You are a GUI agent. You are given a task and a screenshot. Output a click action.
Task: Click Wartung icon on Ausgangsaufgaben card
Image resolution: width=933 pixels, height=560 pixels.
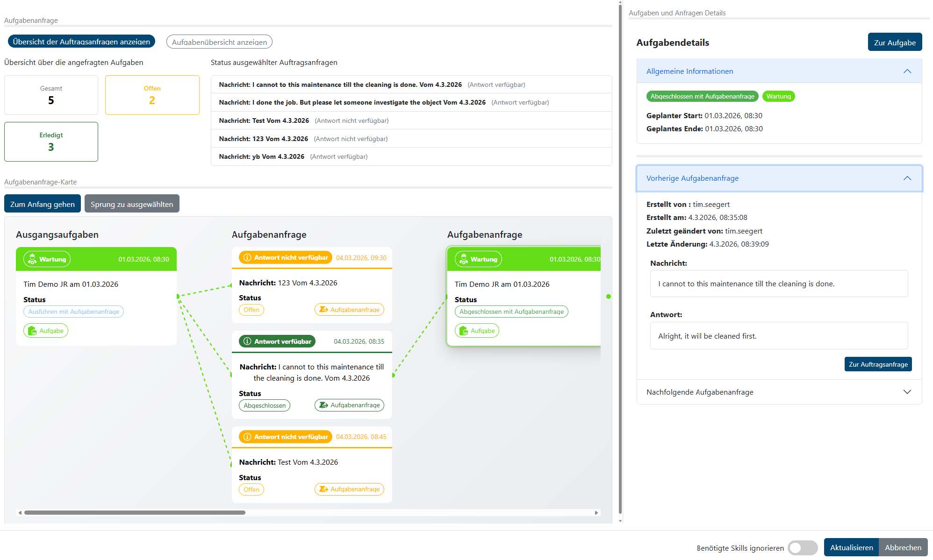point(32,259)
